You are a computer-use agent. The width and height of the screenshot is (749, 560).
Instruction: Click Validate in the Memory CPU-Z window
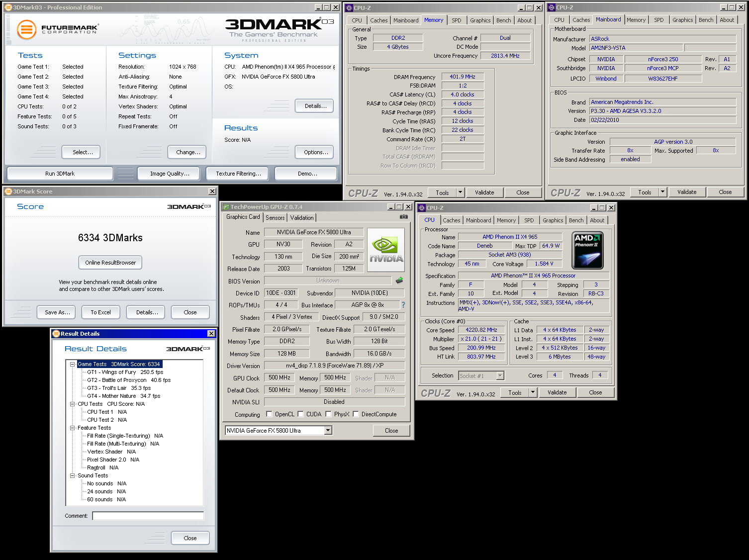pos(484,192)
